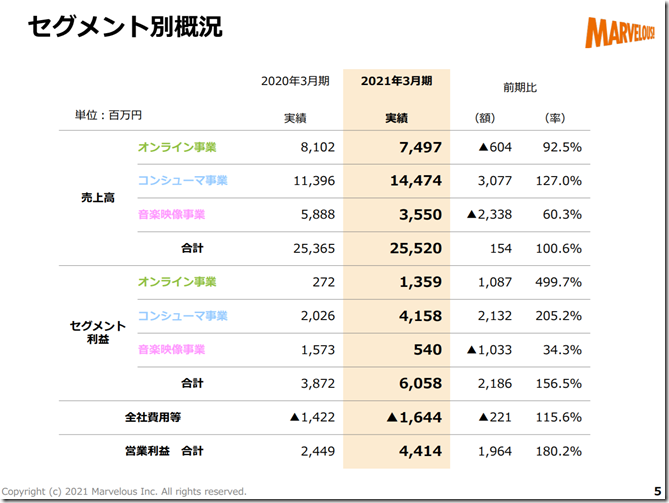This screenshot has width=669, height=503.
Task: Click オンライン事業 in the セグメント利益 section
Action: [x=177, y=282]
